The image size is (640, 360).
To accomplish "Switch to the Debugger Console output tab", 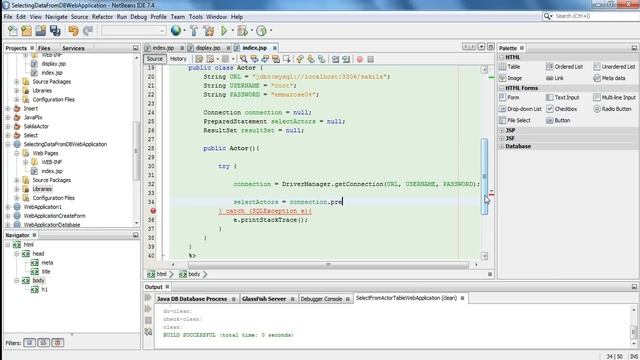I will coord(321,299).
